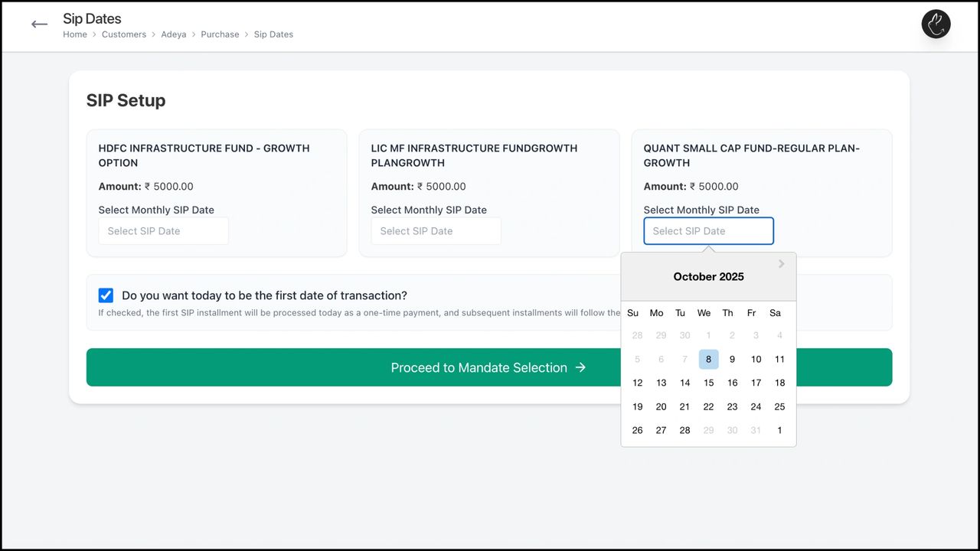Select highlighted date 8 in calendar

(x=708, y=359)
